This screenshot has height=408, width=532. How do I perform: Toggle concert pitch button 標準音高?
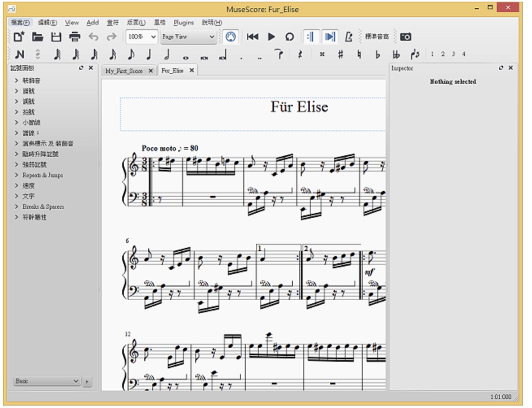[x=376, y=37]
